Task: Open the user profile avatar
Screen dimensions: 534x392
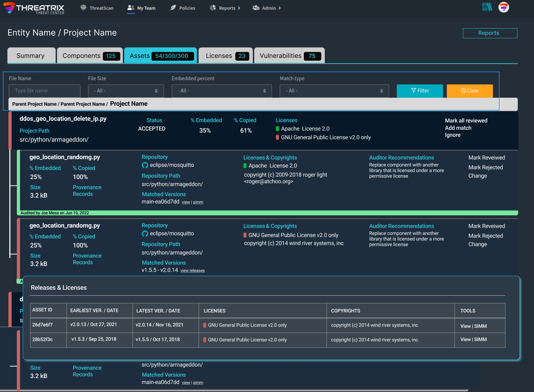Action: pos(504,7)
